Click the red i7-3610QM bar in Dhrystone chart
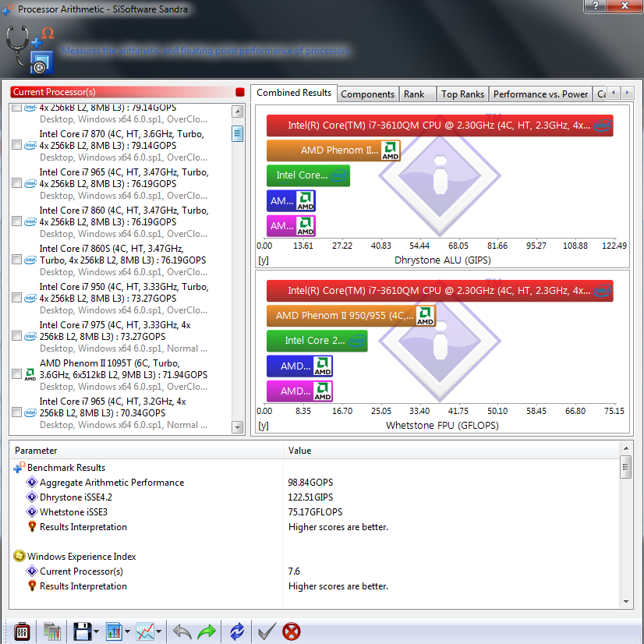Screen dimensions: 644x644 440,126
